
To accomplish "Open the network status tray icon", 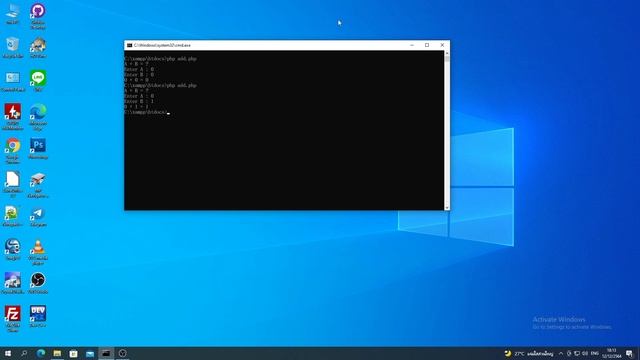I will tap(577, 353).
